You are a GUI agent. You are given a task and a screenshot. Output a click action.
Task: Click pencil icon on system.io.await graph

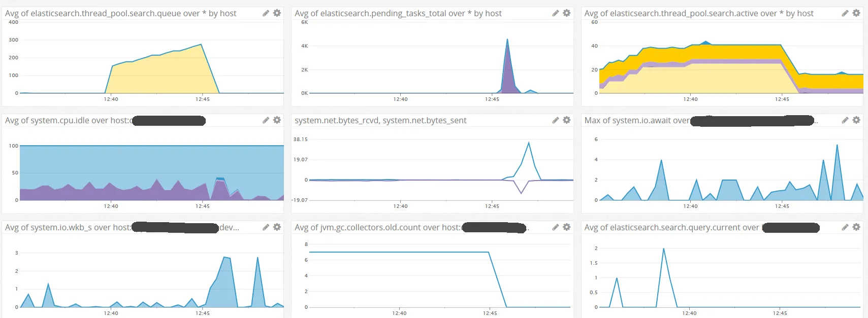[845, 120]
